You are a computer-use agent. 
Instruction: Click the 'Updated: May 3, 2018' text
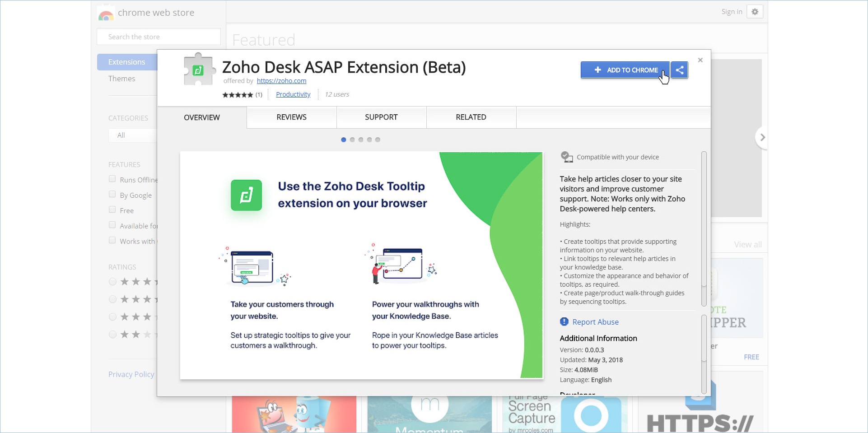[x=591, y=360]
